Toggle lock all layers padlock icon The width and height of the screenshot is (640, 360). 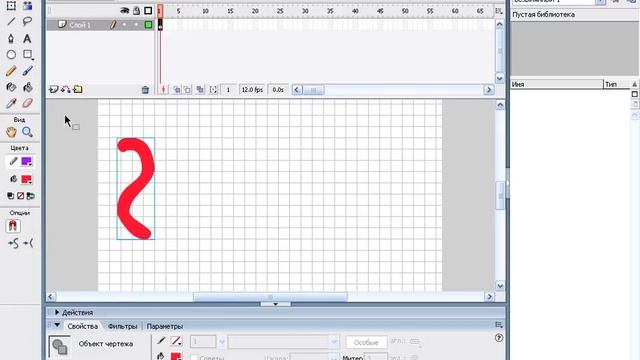pos(136,11)
